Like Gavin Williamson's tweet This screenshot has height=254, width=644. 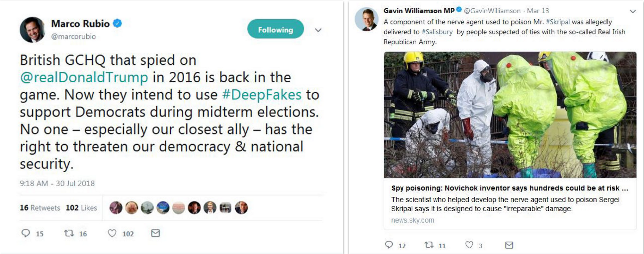coord(469,245)
